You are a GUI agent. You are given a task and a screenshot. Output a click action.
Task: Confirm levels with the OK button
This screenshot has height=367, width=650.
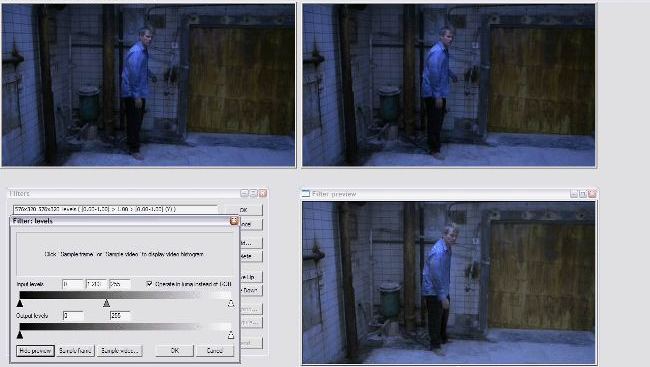coord(175,351)
